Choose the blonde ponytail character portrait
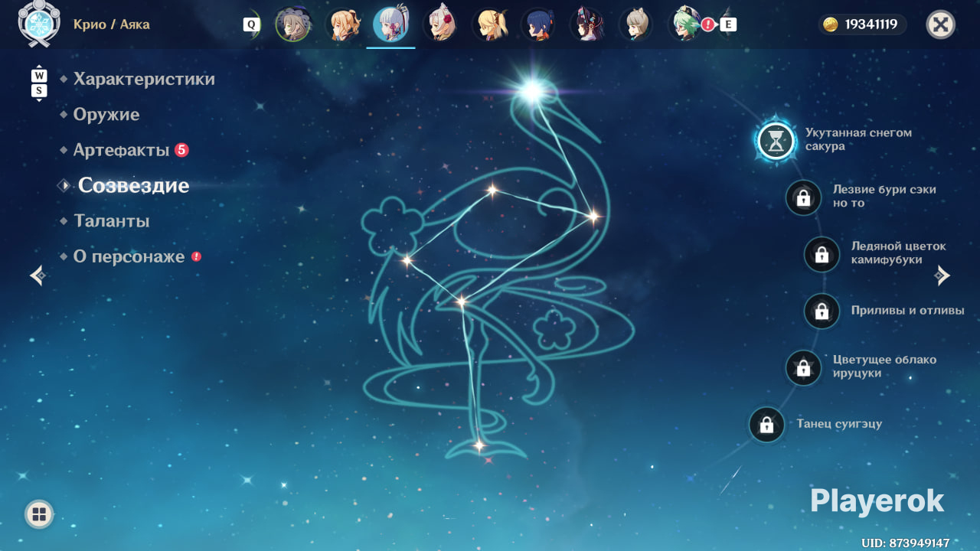 pos(488,24)
